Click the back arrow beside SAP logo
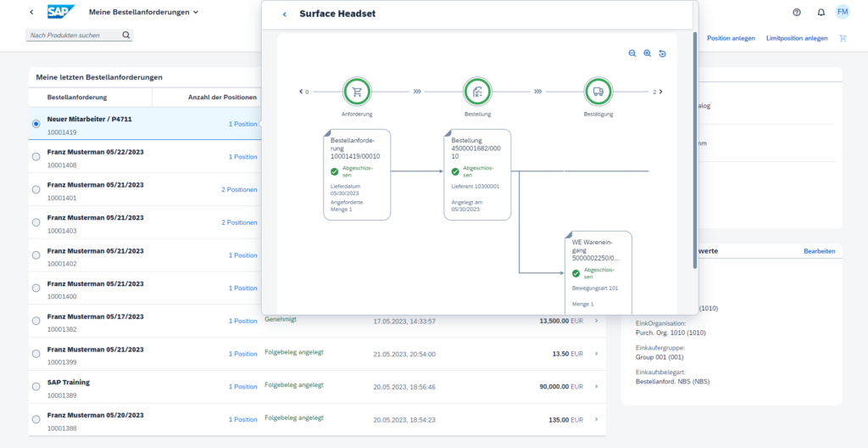 [x=31, y=12]
